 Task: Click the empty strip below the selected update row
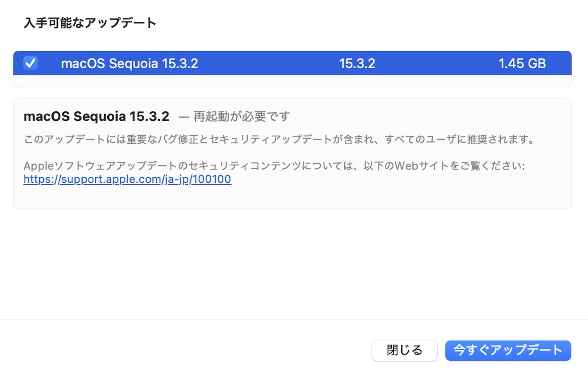[292, 81]
